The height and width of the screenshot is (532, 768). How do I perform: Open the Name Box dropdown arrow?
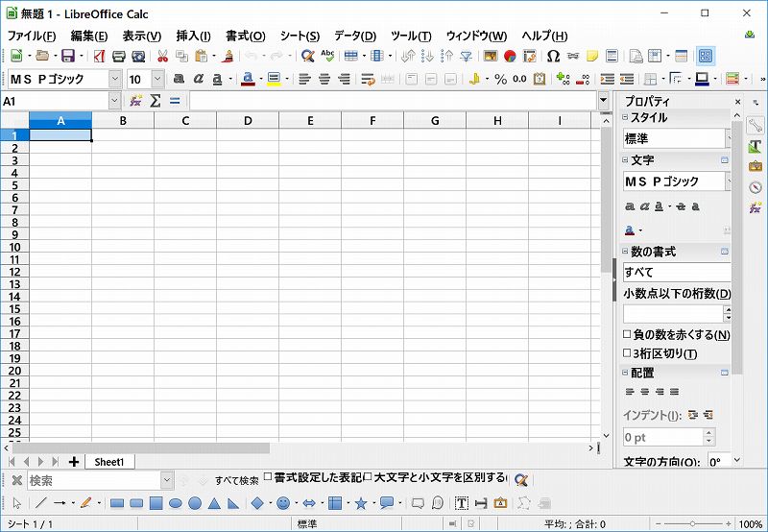point(115,101)
